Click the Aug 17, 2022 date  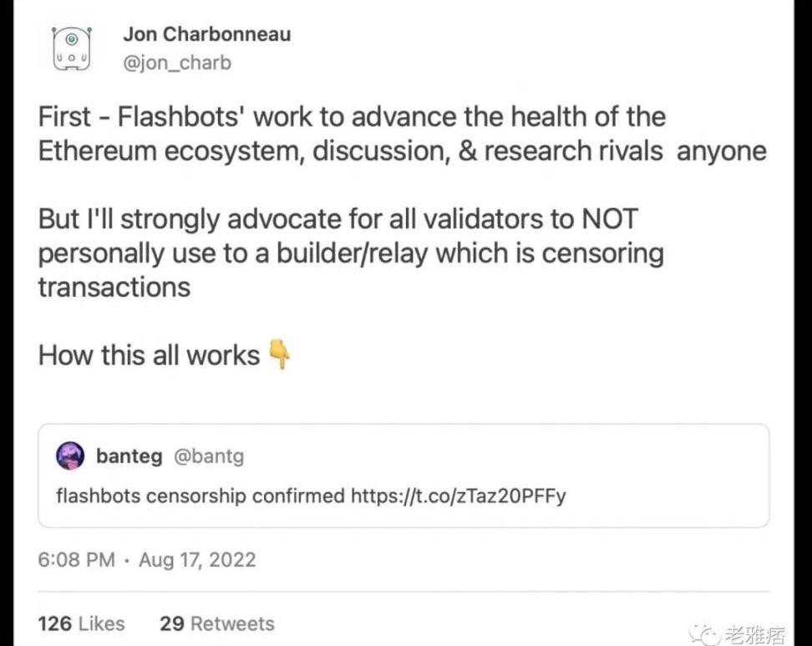[197, 560]
